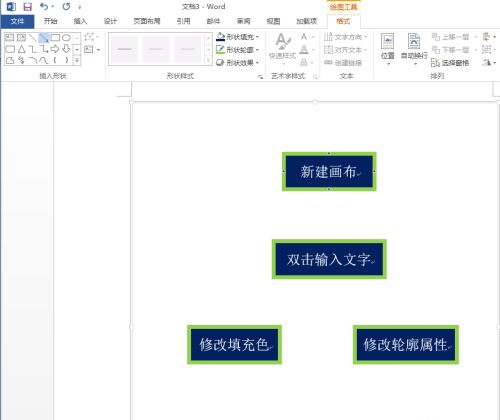
Task: Select the vertical text box shape
Action: pos(21,38)
